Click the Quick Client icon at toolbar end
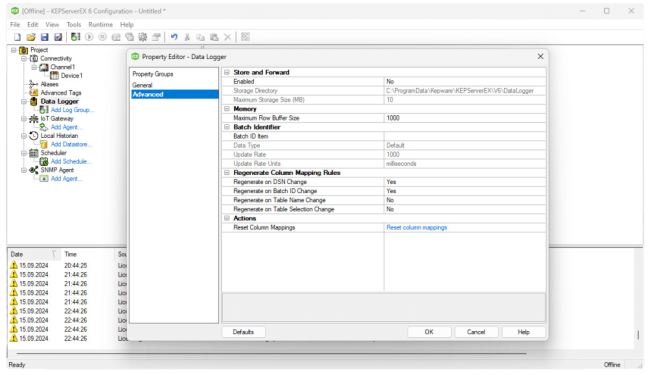 245,37
